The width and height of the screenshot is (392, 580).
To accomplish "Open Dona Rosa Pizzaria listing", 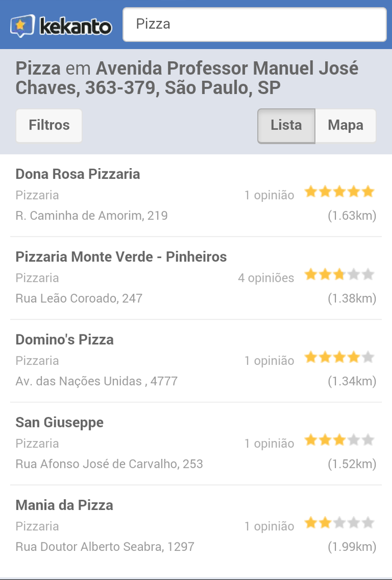I will 78,174.
